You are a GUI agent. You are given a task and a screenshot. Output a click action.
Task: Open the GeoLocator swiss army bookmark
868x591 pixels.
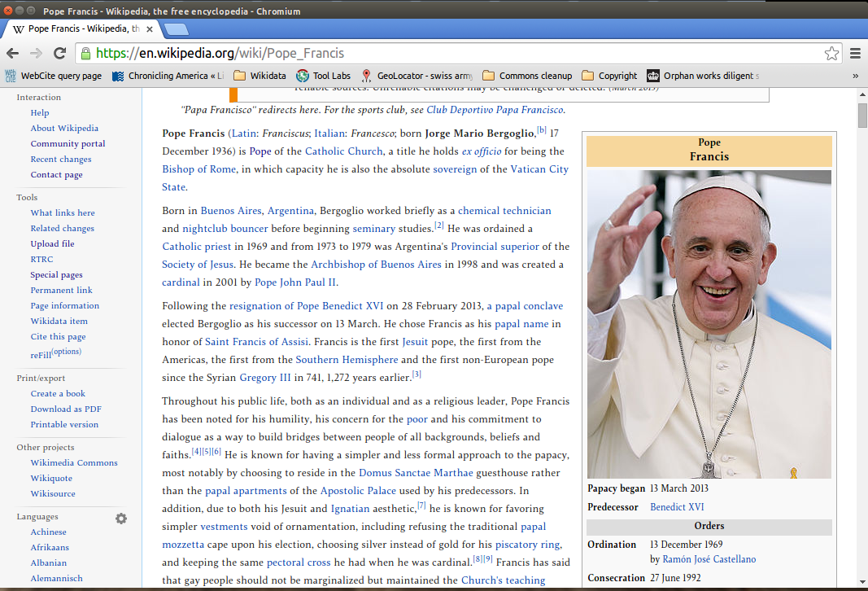click(417, 76)
